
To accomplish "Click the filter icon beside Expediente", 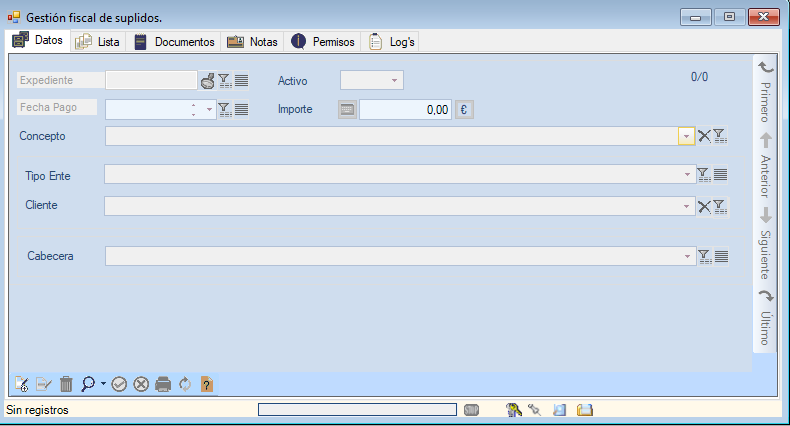I will [225, 81].
